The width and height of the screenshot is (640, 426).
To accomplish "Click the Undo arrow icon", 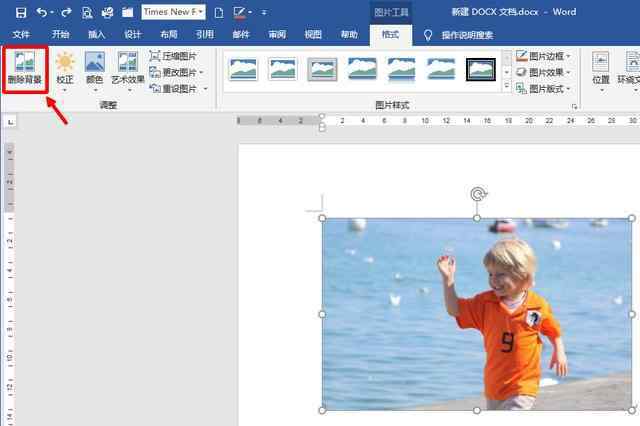I will tap(41, 12).
